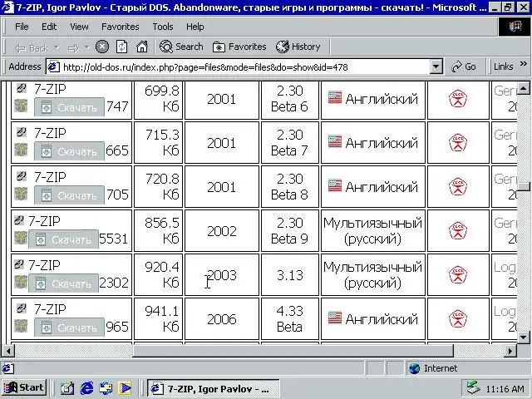Expand the Back history dropdown arrow
Screen dimensions: 532x399
click(57, 47)
